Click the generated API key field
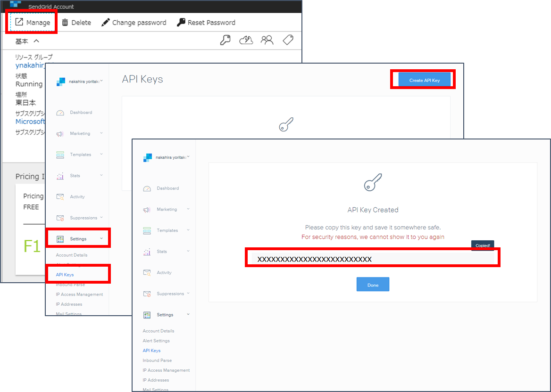 [373, 259]
